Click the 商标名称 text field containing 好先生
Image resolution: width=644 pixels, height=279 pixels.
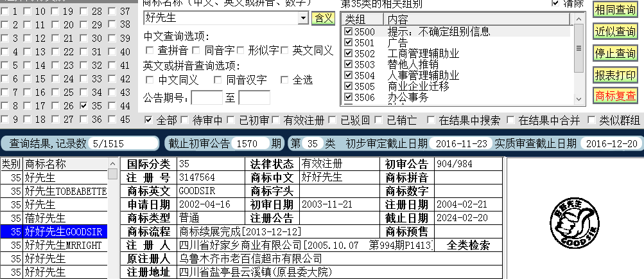coord(222,18)
